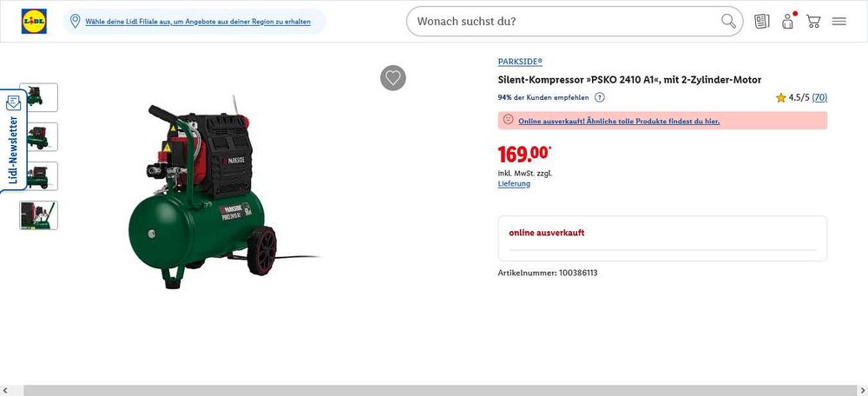Select the third compressor thumbnail
This screenshot has width=868, height=396.
[38, 176]
